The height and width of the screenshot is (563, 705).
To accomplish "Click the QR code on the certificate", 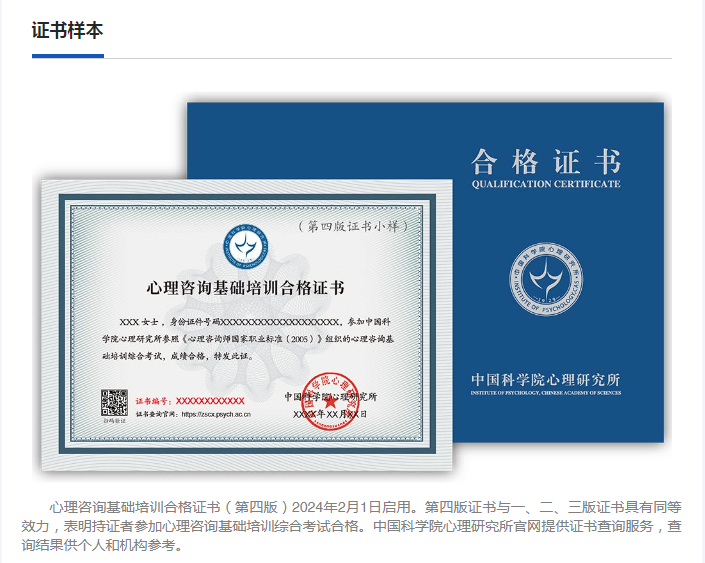I will tap(114, 403).
